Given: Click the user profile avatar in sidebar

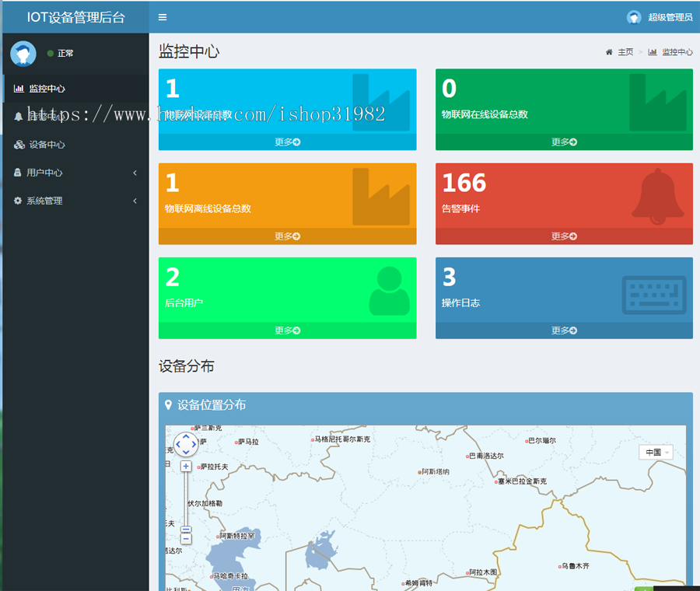Looking at the screenshot, I should pyautogui.click(x=23, y=53).
